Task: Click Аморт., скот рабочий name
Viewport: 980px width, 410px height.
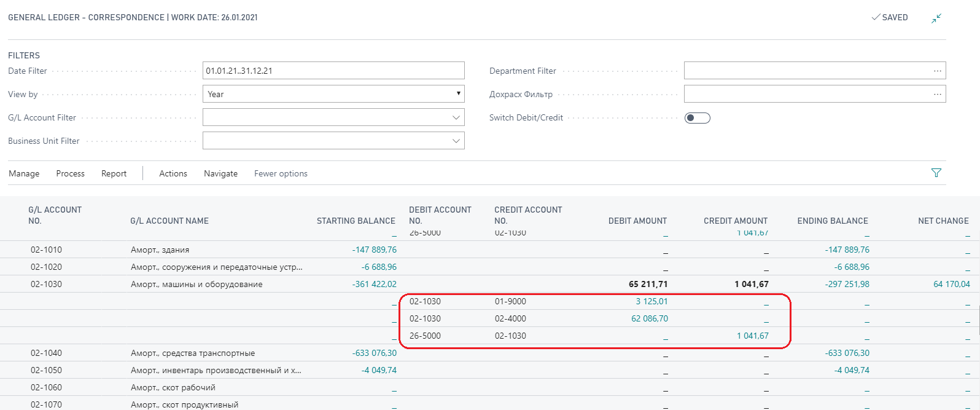Action: [173, 387]
